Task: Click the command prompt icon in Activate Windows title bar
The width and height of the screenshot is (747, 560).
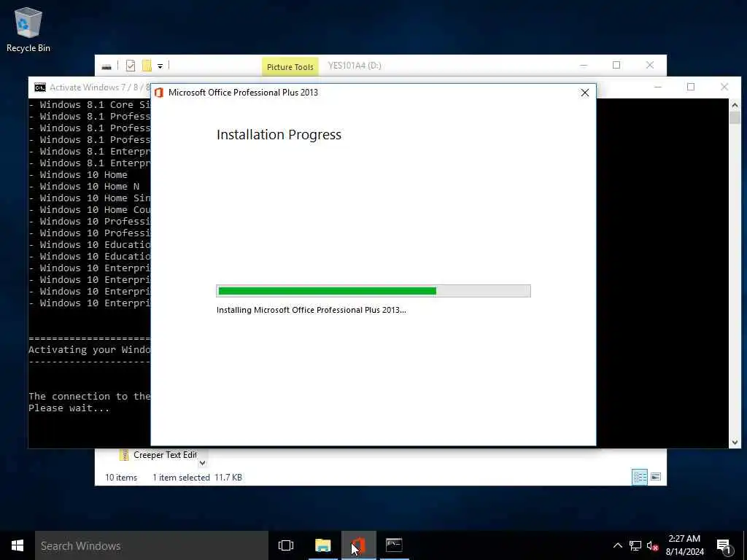Action: [x=40, y=87]
